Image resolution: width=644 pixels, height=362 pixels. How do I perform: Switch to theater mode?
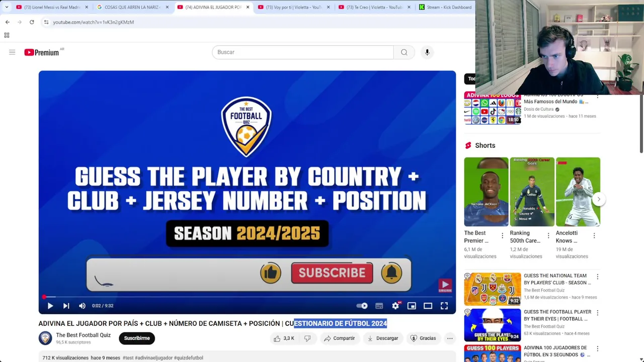(428, 306)
